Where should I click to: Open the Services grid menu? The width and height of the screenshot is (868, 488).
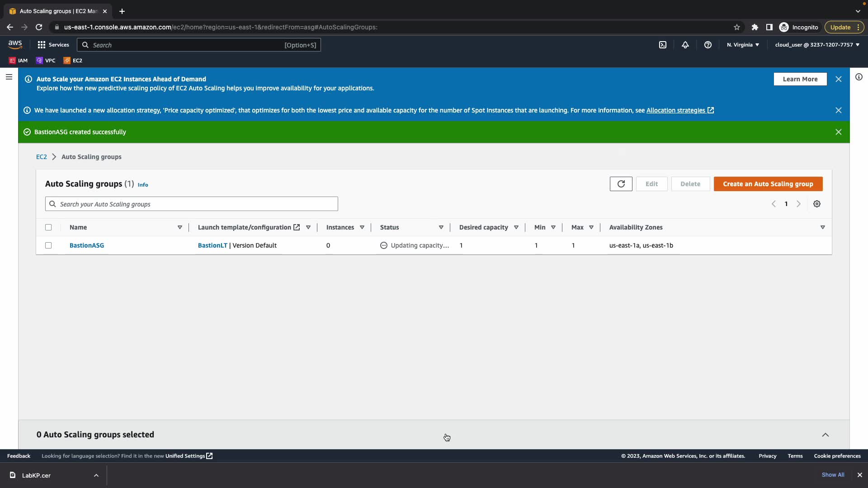53,45
